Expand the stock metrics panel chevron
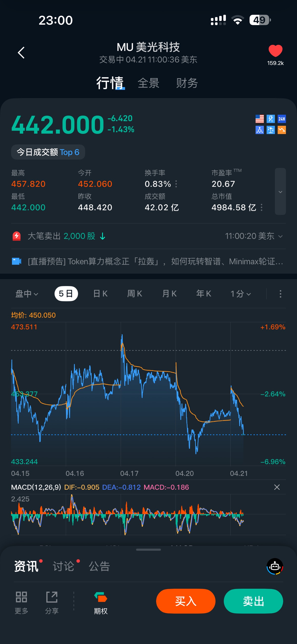Screen dimensions: 297x644 tap(280, 191)
